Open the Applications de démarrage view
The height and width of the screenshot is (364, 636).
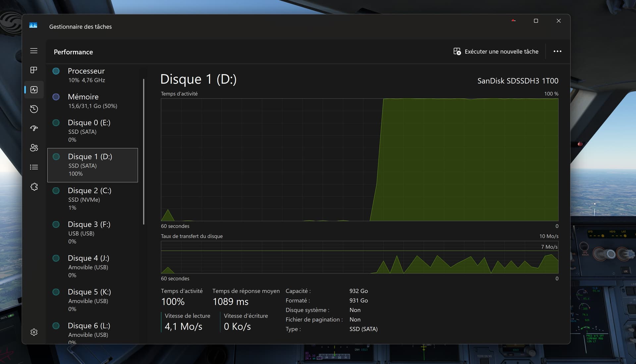pos(34,128)
